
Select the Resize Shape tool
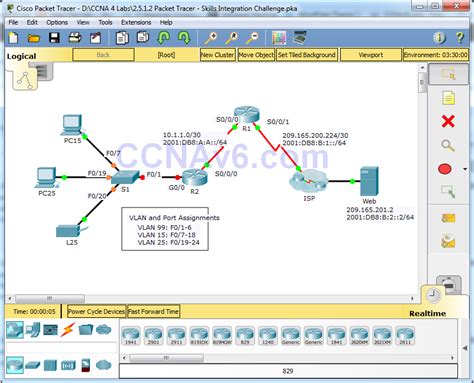(448, 192)
